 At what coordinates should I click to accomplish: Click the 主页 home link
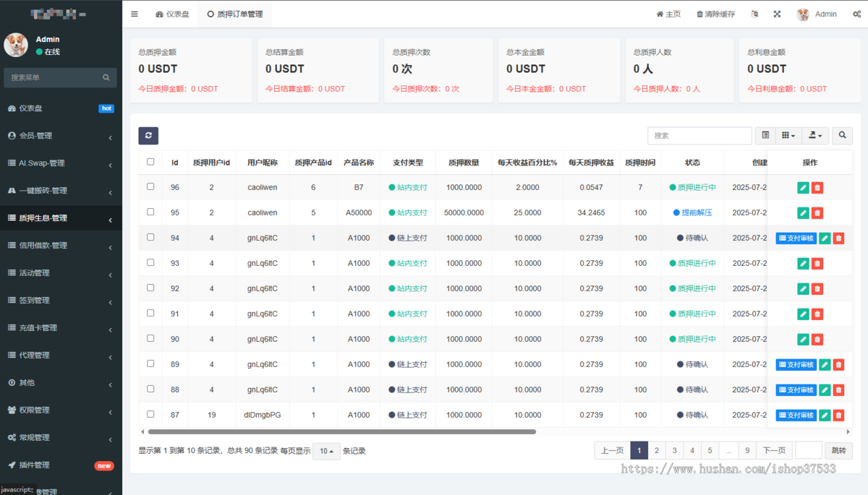coord(668,14)
